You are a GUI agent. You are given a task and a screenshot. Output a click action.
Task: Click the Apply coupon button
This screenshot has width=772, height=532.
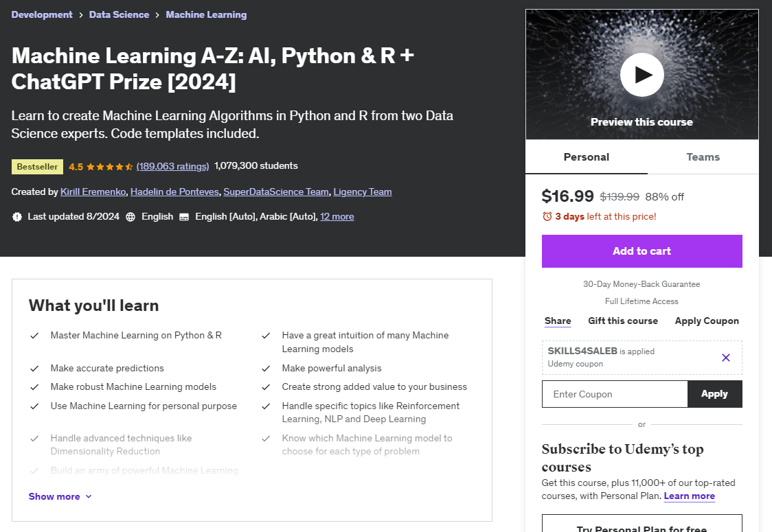[x=714, y=394]
